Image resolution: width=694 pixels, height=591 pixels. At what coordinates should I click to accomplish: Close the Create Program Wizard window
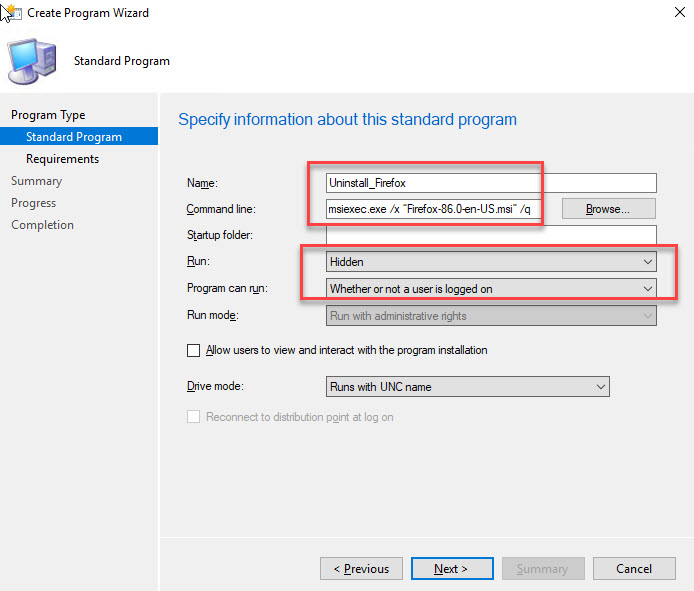coord(672,13)
